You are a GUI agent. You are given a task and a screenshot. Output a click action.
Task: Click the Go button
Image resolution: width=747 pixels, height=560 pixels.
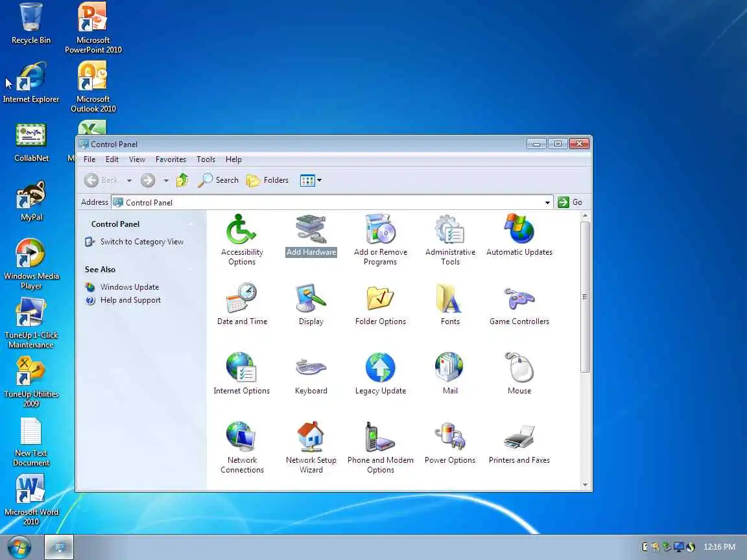pos(570,202)
